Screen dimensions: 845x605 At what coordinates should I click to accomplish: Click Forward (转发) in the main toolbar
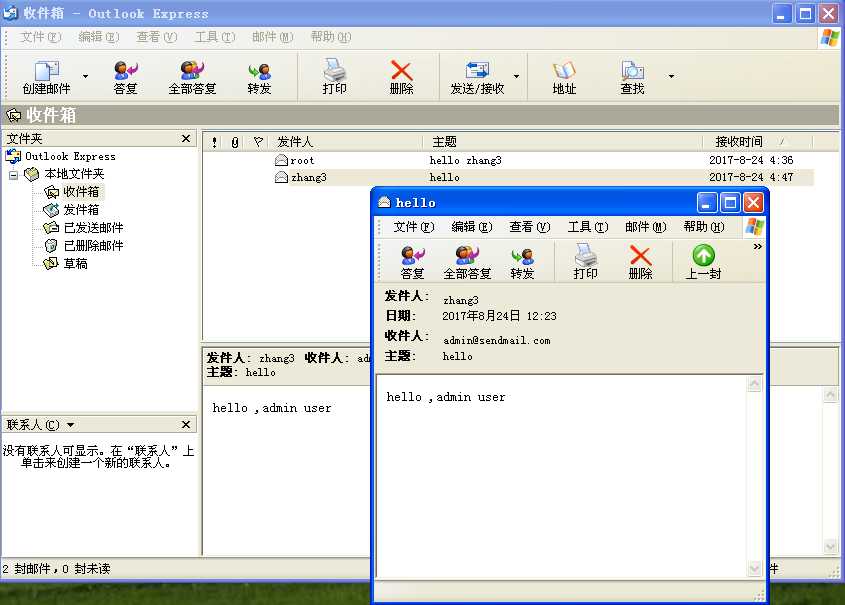[259, 78]
